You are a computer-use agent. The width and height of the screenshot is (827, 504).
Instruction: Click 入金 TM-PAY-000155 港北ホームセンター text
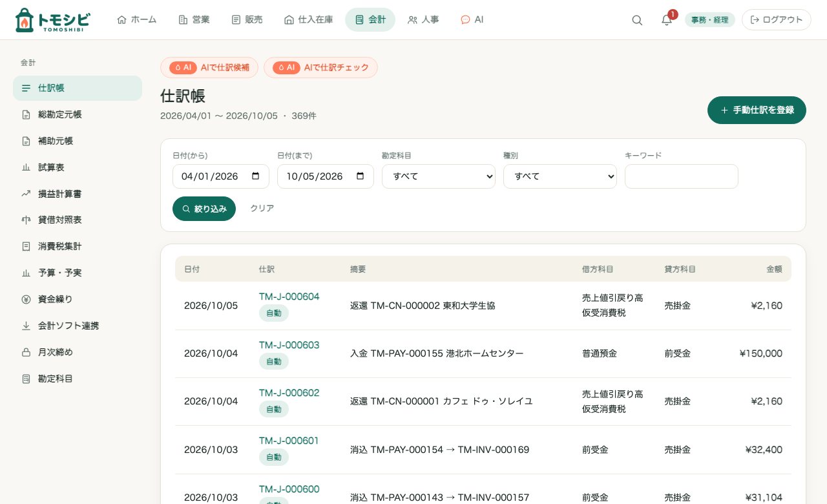pos(437,353)
